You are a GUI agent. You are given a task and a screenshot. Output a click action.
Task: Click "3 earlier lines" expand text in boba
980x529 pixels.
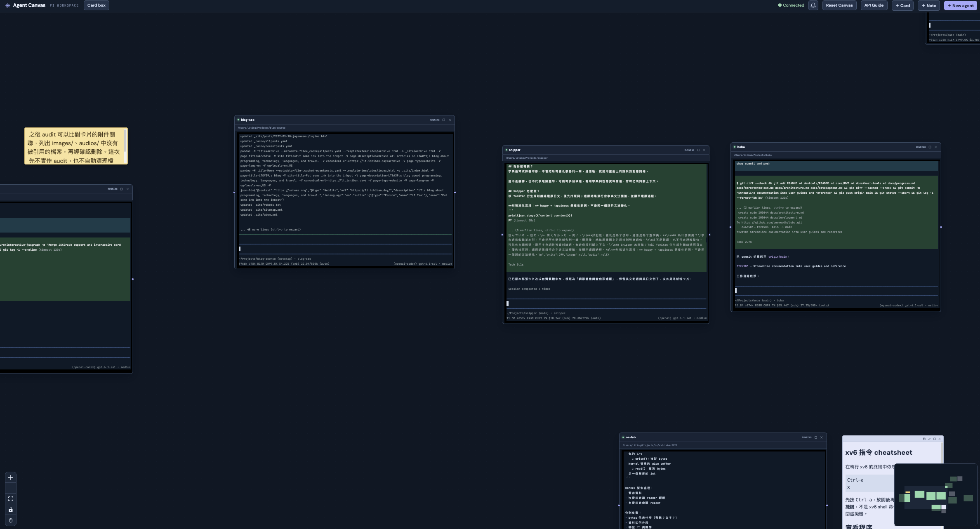click(769, 208)
